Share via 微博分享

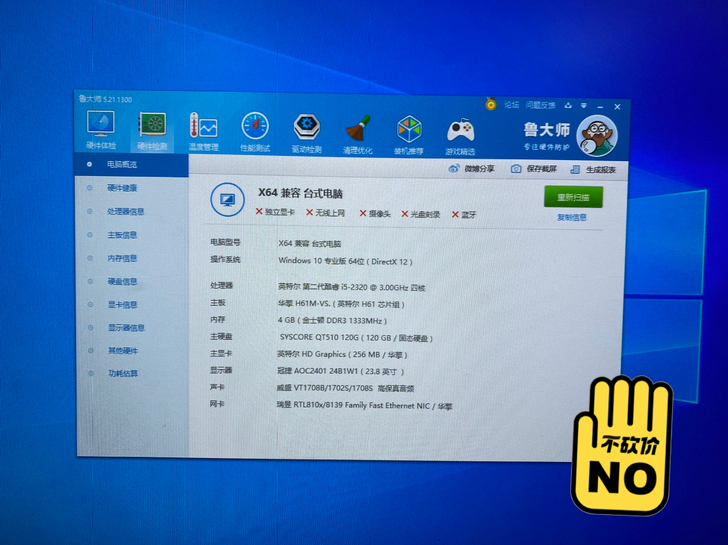tap(472, 169)
